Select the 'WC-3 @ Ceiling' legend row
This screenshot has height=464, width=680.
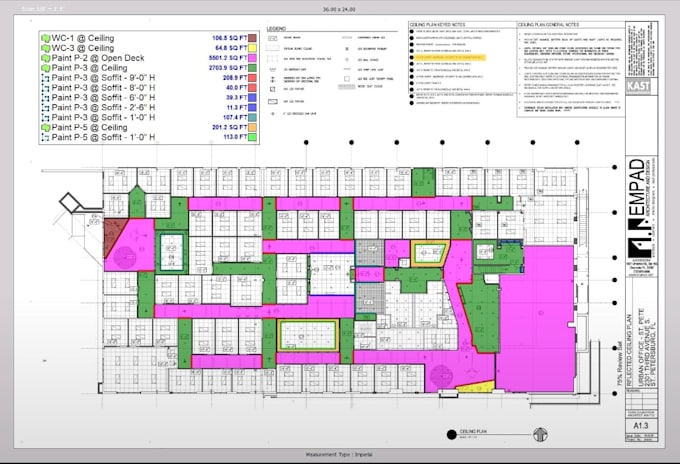(x=149, y=48)
